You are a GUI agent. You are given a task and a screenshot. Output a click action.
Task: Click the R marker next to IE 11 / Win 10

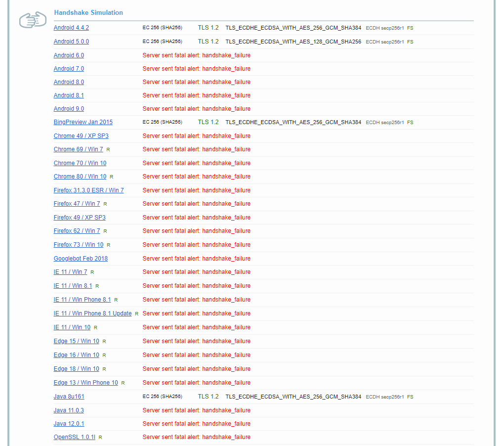(95, 328)
